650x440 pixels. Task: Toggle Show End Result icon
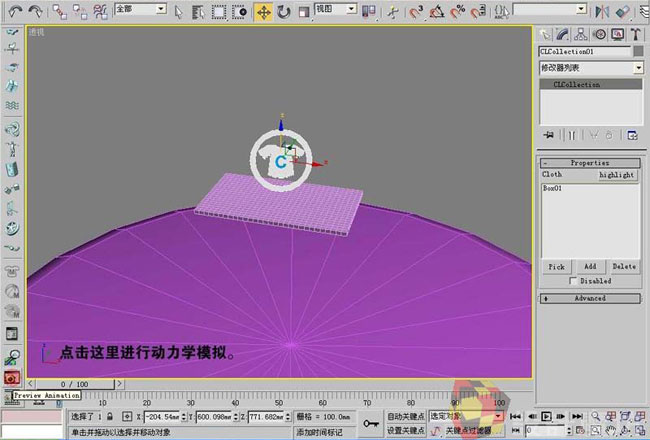[572, 135]
